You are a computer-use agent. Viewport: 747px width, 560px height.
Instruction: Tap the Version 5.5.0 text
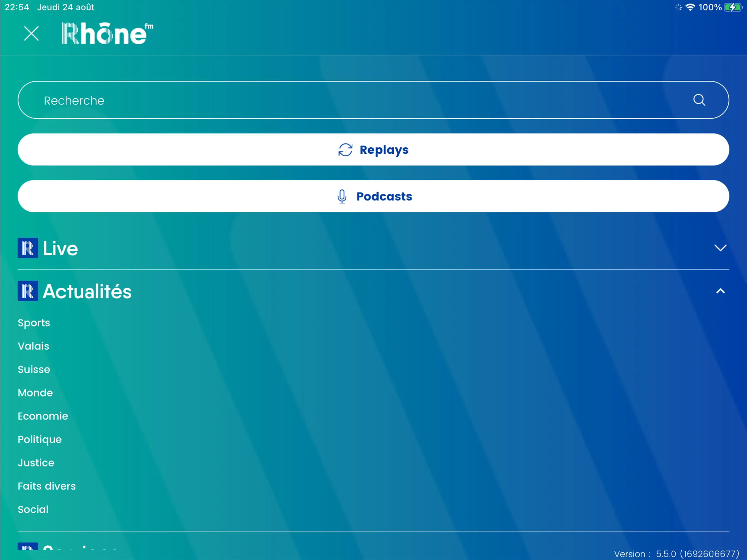click(x=677, y=554)
